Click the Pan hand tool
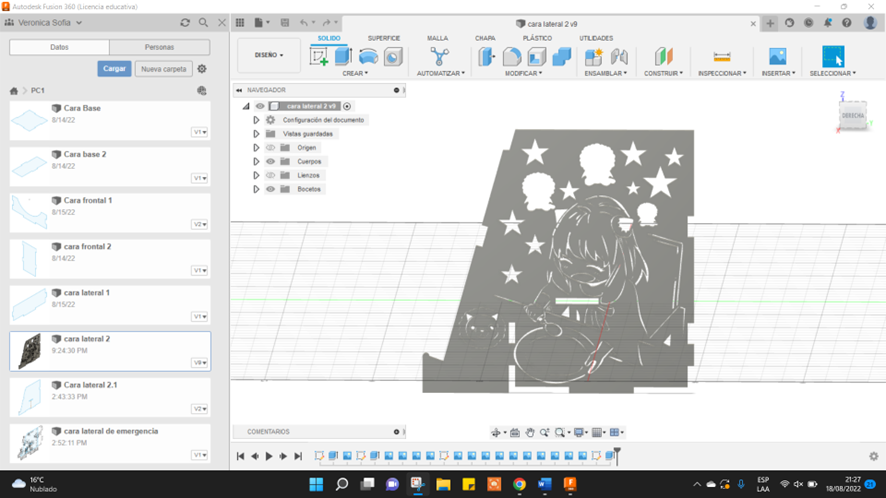 [529, 432]
